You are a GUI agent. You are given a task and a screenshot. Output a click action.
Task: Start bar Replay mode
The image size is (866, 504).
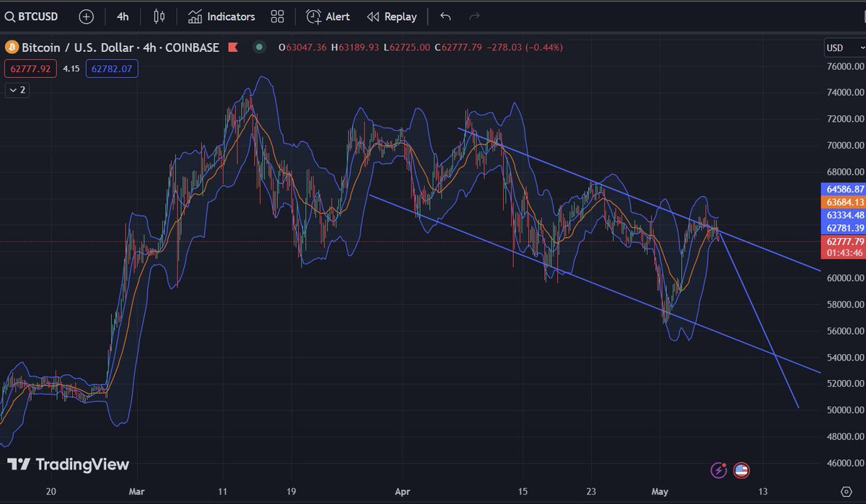click(x=392, y=17)
